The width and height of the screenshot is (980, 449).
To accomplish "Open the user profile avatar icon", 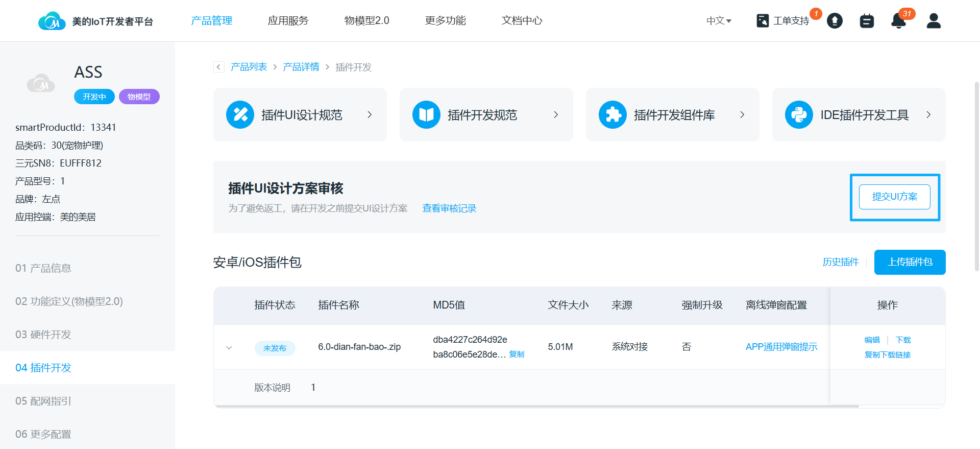I will pyautogui.click(x=934, y=21).
